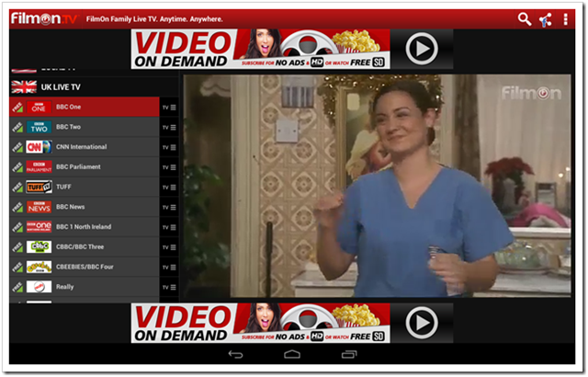Click the CNN logo icon
Image resolution: width=588 pixels, height=377 pixels.
39,147
